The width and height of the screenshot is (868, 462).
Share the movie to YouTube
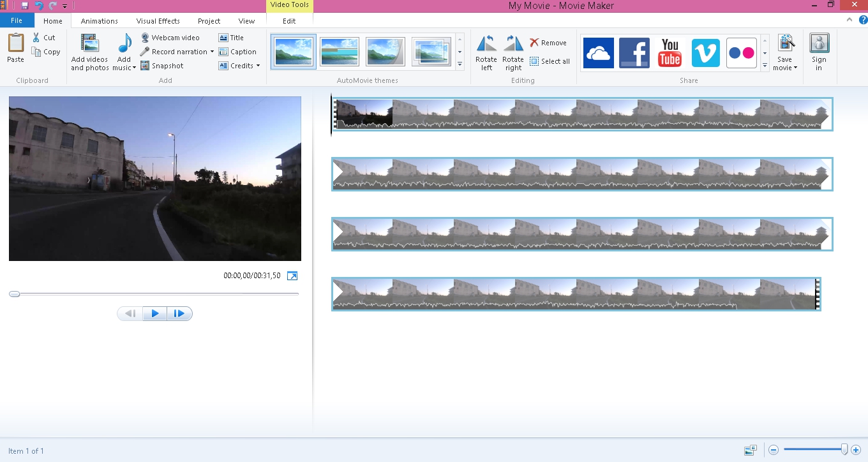tap(670, 52)
